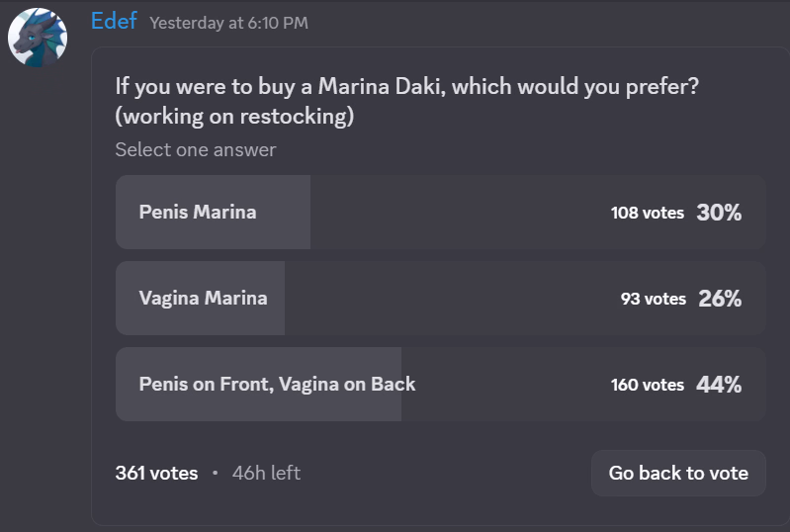Click the 160 votes count
The width and height of the screenshot is (790, 532).
[x=648, y=385]
